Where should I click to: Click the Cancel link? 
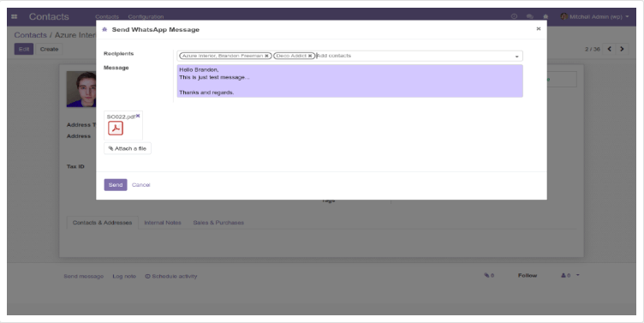tap(140, 185)
